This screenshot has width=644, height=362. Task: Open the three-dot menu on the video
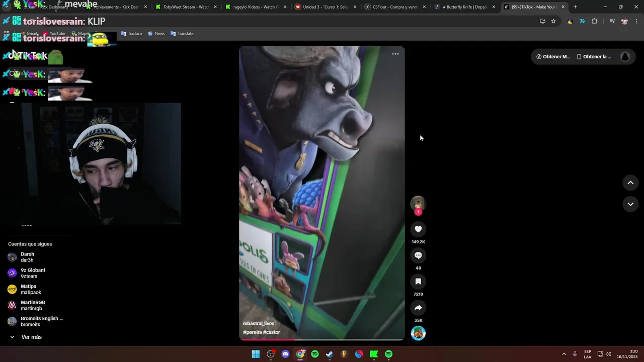pos(395,54)
